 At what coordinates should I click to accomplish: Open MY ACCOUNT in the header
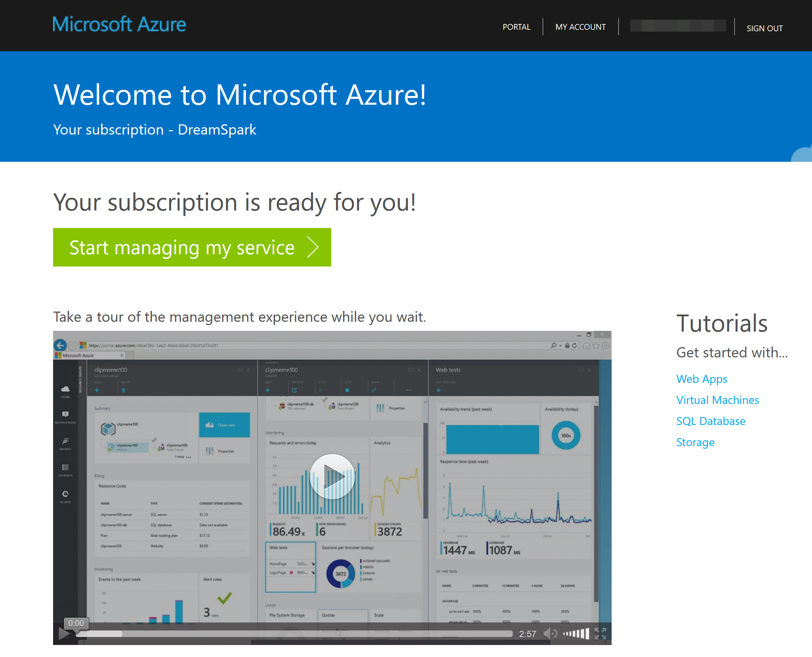(580, 27)
